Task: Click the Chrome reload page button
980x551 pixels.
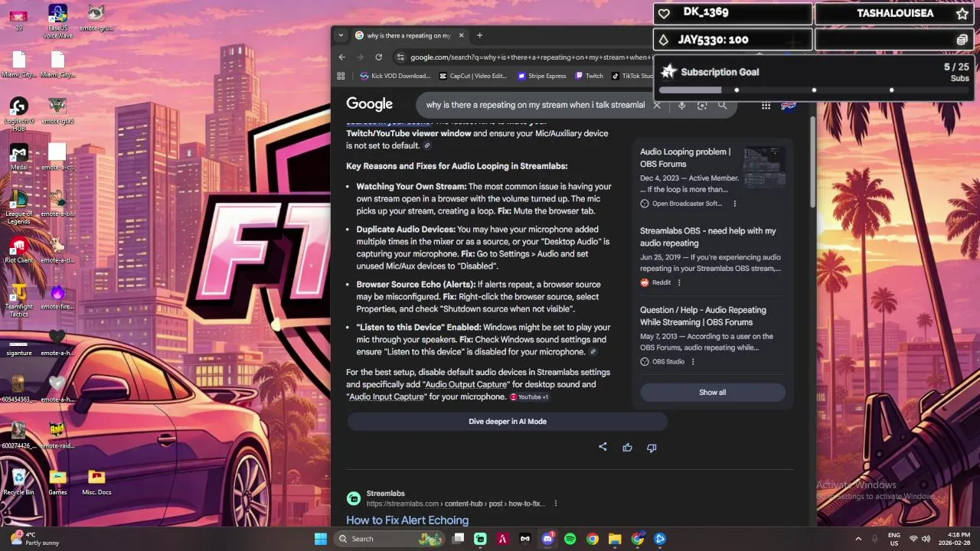Action: [378, 57]
